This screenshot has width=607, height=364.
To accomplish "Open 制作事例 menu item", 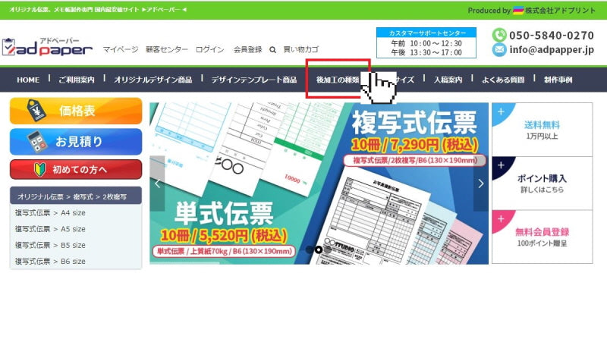I will pos(558,80).
